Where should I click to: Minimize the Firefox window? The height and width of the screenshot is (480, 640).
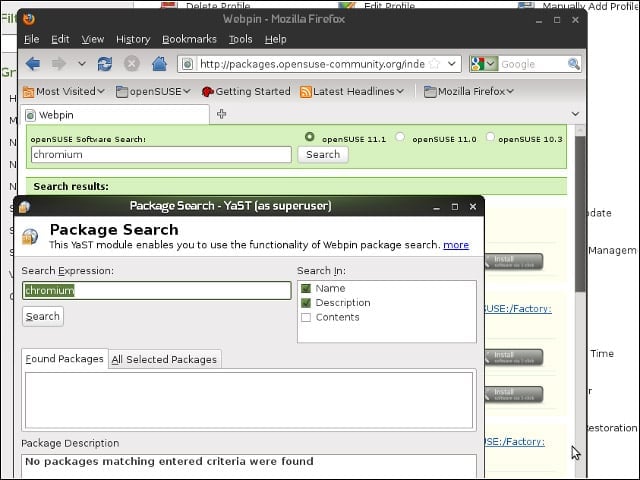[539, 20]
